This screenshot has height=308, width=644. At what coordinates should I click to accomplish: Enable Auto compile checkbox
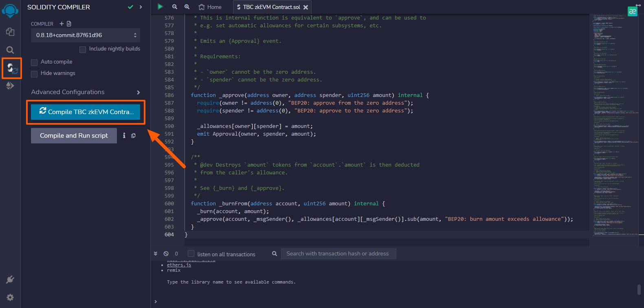click(34, 62)
